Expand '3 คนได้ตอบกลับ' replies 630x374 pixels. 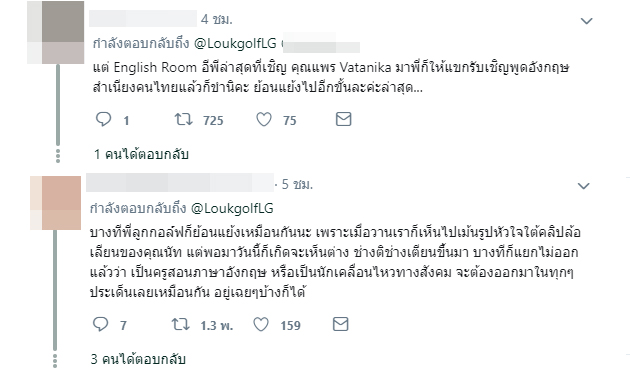pyautogui.click(x=138, y=359)
